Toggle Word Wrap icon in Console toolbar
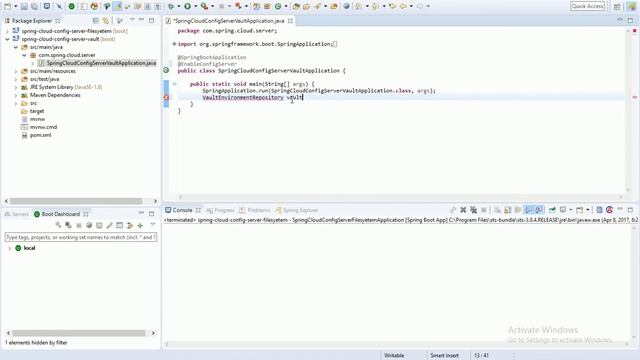 (x=518, y=210)
